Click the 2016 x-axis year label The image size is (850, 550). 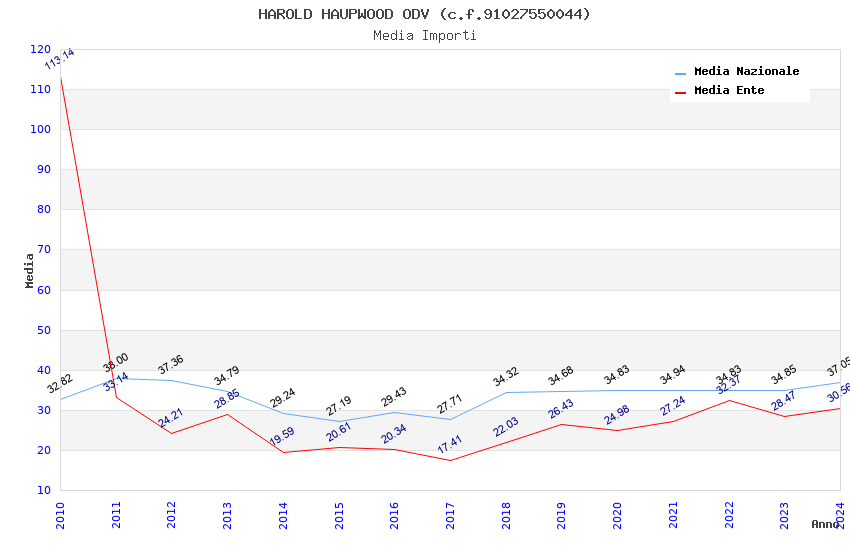click(394, 516)
